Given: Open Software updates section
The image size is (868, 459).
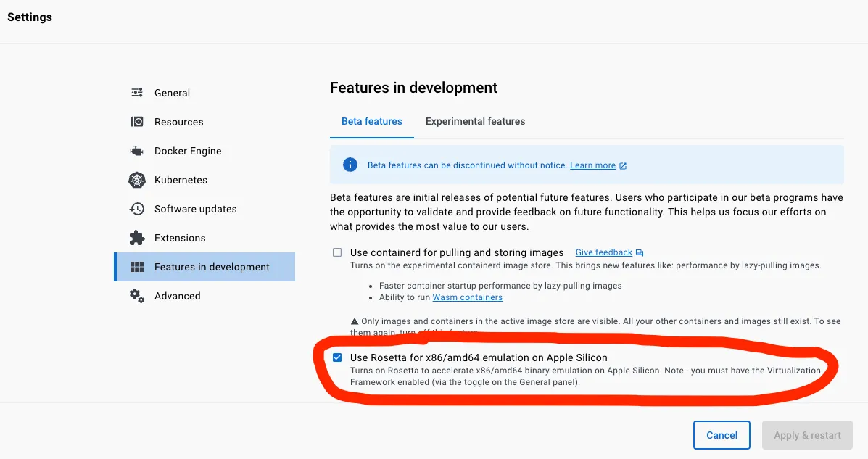Looking at the screenshot, I should 204,209.
